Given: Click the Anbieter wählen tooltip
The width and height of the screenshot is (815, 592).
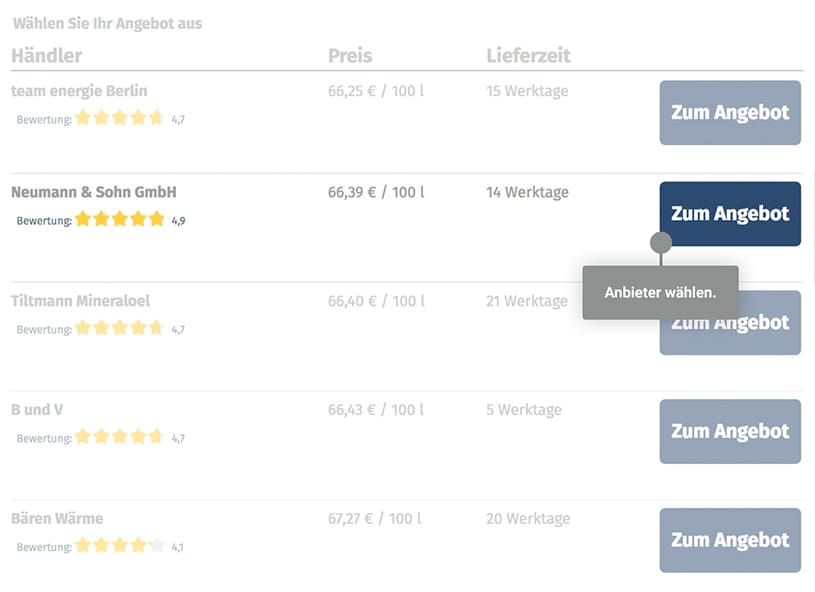Looking at the screenshot, I should tap(660, 293).
